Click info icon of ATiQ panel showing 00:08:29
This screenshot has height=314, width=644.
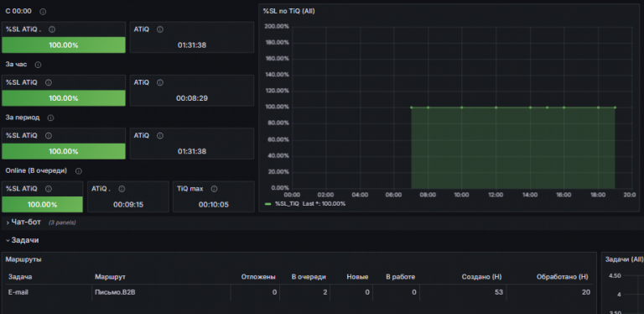[x=160, y=82]
